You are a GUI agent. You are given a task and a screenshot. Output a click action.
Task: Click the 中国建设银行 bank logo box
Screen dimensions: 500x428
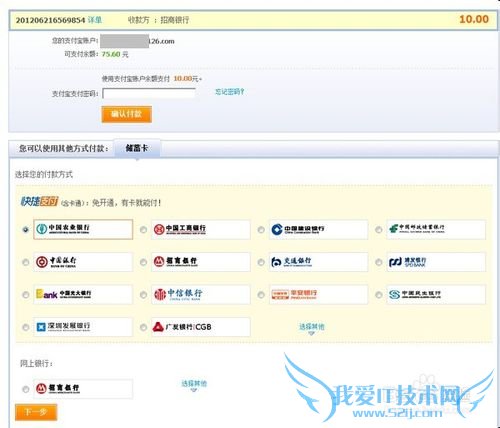(318, 229)
